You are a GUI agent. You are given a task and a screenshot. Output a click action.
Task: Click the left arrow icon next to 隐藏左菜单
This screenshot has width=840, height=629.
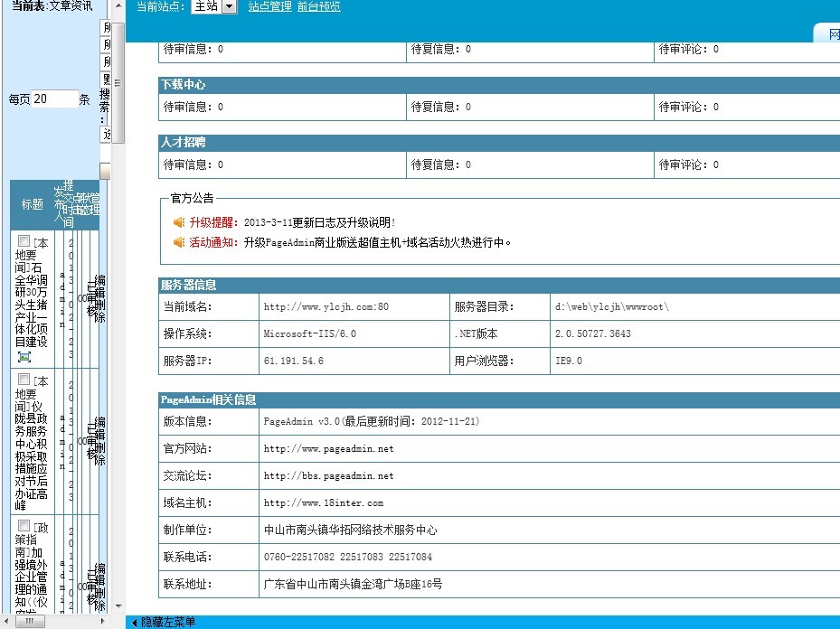point(135,623)
